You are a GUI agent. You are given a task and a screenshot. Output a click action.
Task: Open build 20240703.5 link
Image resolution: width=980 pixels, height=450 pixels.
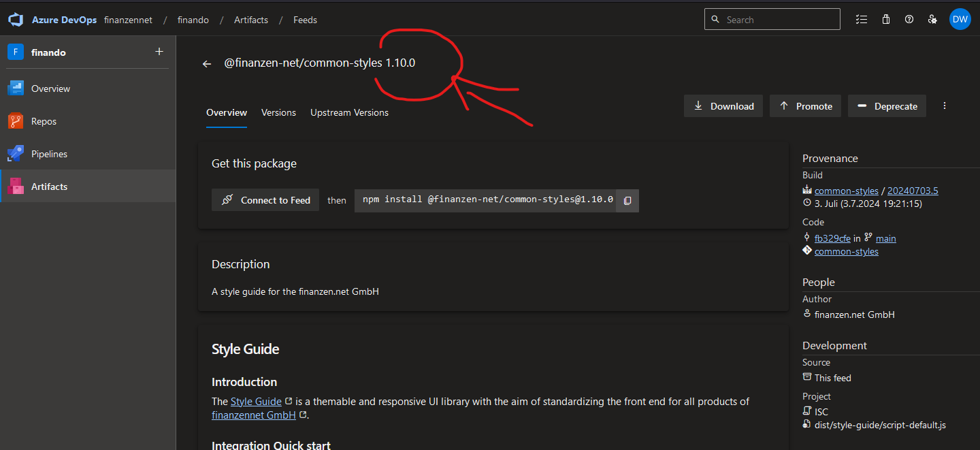[913, 191]
